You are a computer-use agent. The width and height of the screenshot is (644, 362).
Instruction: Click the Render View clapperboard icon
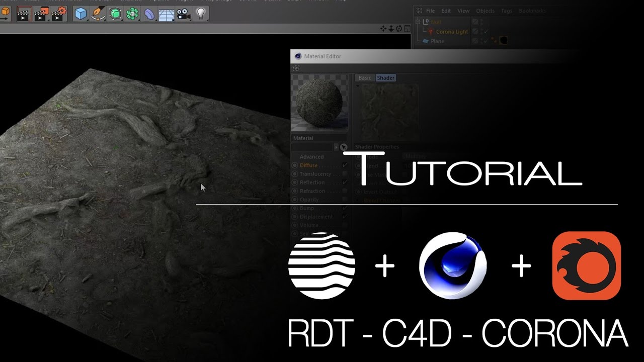click(x=23, y=14)
